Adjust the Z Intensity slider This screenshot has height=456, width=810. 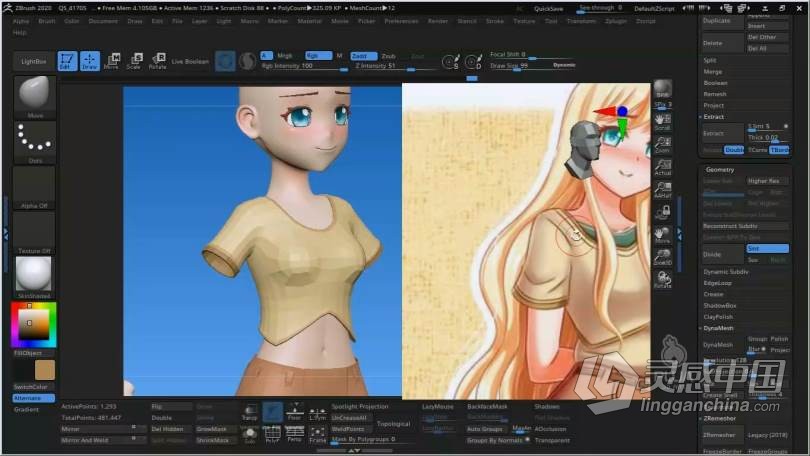click(x=398, y=66)
